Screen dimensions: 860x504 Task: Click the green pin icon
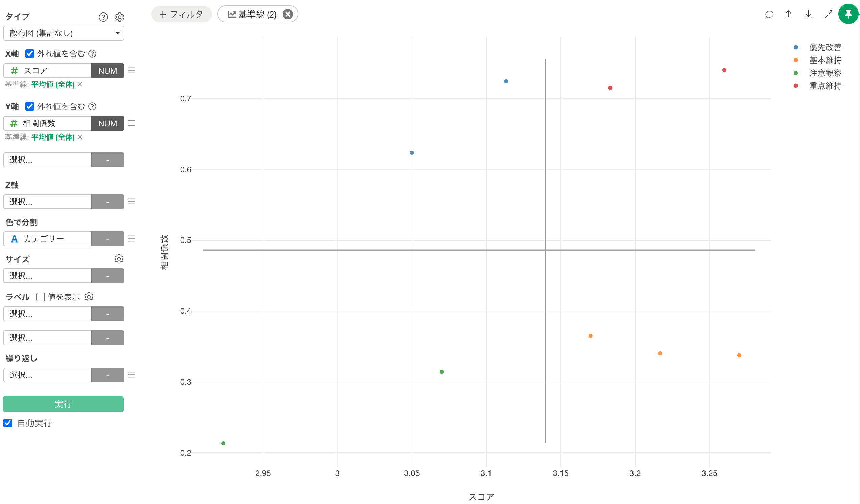[848, 14]
